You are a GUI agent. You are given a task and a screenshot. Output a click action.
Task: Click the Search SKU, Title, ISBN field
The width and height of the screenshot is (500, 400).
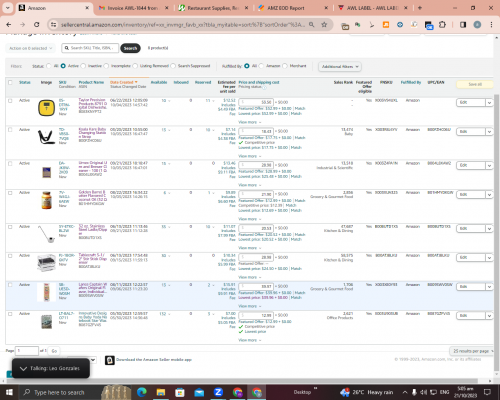pos(90,48)
